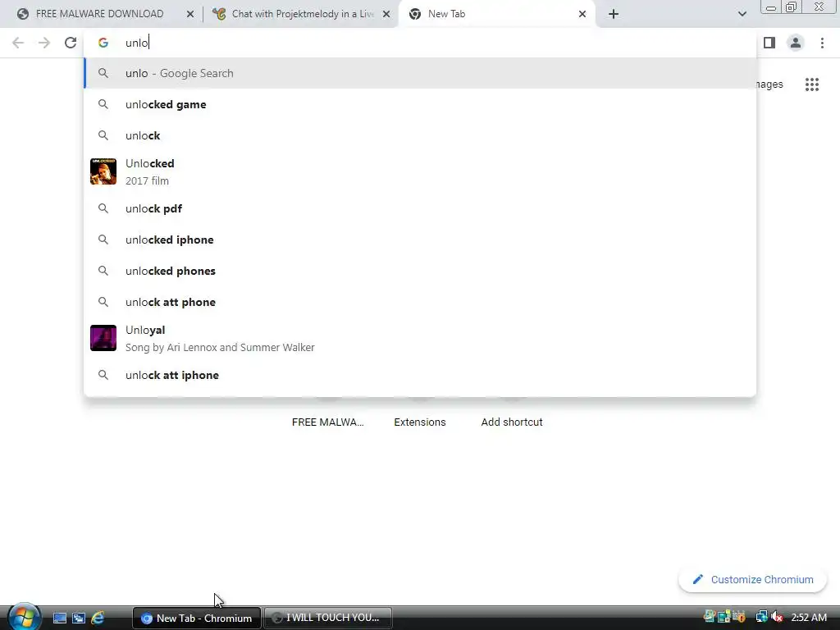This screenshot has height=630, width=840.
Task: Open the side panel icon
Action: tap(769, 43)
